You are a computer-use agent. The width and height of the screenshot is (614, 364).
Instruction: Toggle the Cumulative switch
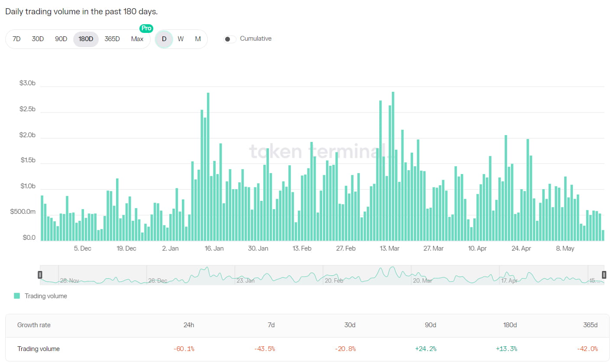click(x=229, y=39)
